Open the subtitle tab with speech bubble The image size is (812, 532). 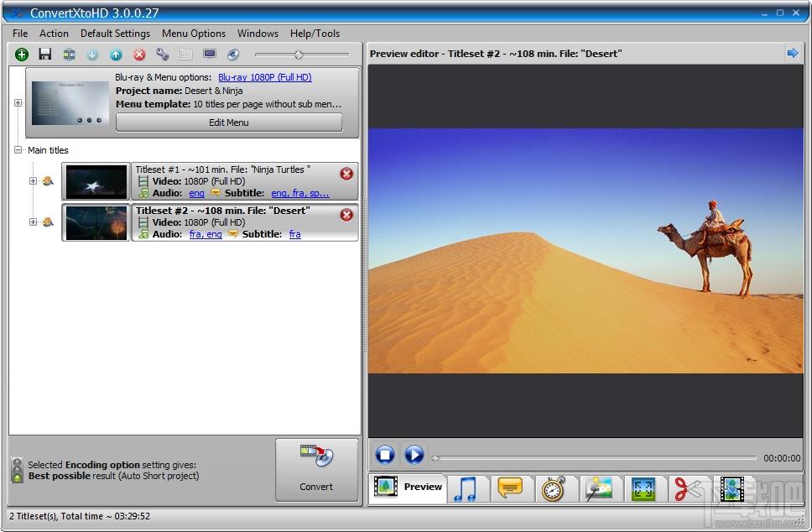tap(510, 488)
